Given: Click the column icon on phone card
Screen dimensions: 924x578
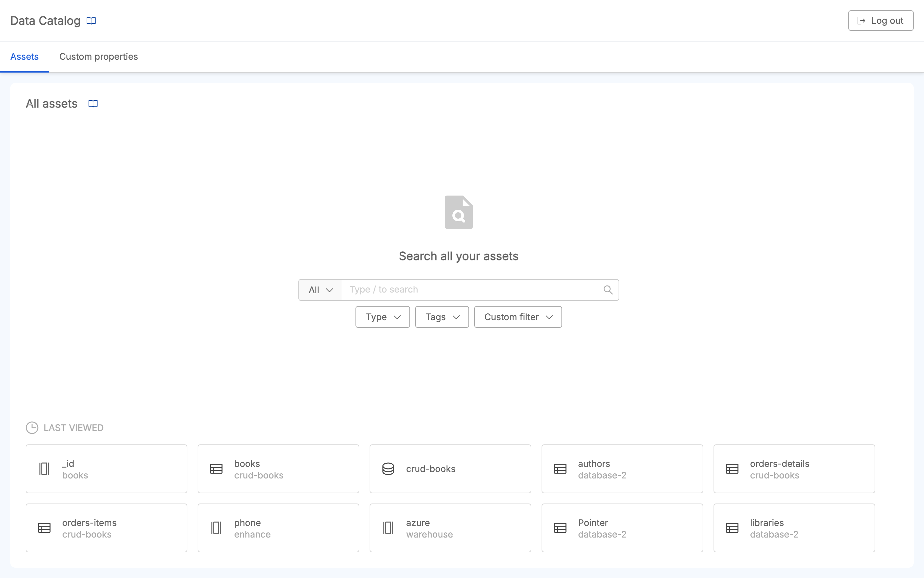Looking at the screenshot, I should tap(216, 528).
